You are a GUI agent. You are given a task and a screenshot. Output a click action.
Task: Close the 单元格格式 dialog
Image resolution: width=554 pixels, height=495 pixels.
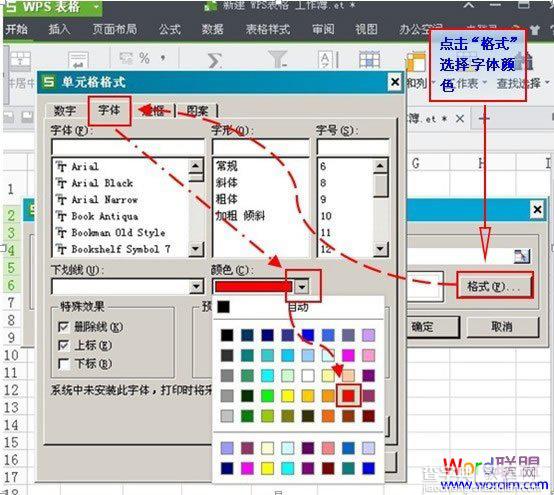[395, 82]
